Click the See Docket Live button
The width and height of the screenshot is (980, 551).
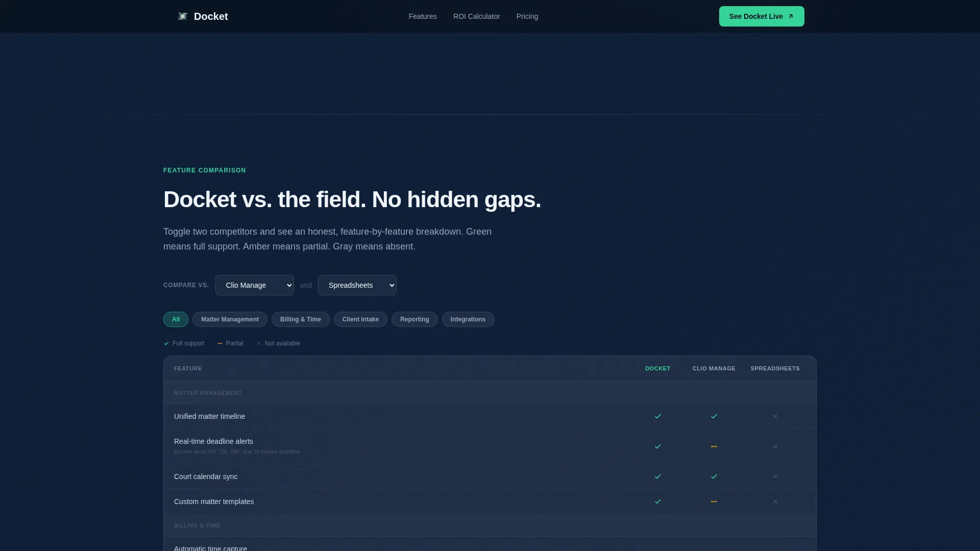[762, 16]
